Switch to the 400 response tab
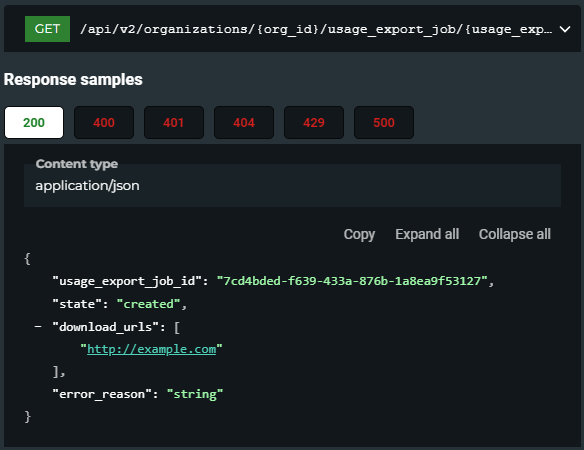 tap(104, 123)
